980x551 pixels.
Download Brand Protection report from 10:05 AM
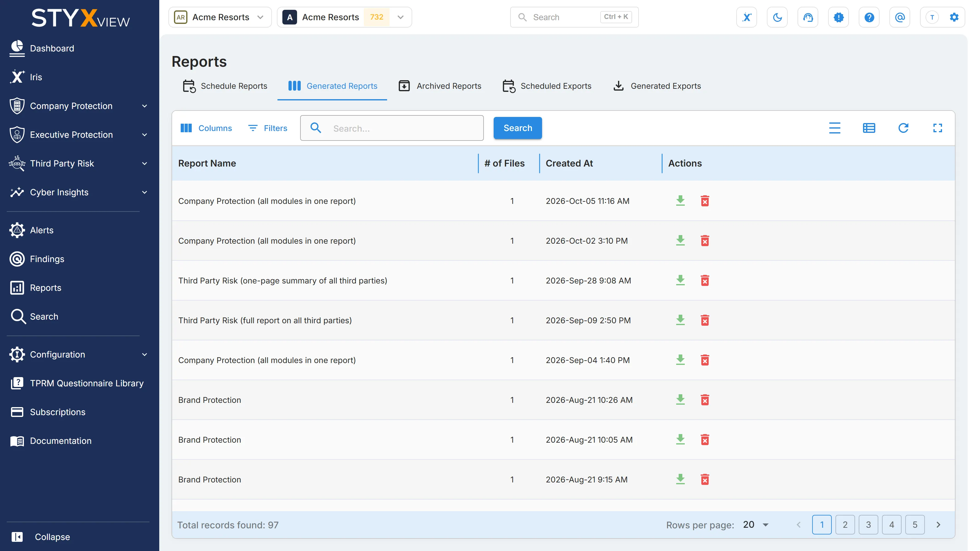point(680,440)
